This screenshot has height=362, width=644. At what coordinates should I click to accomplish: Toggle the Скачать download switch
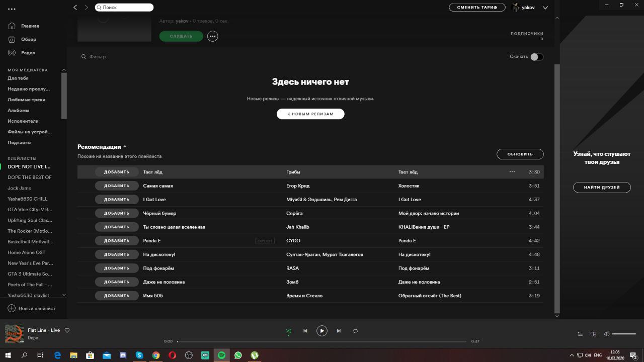coord(537,57)
